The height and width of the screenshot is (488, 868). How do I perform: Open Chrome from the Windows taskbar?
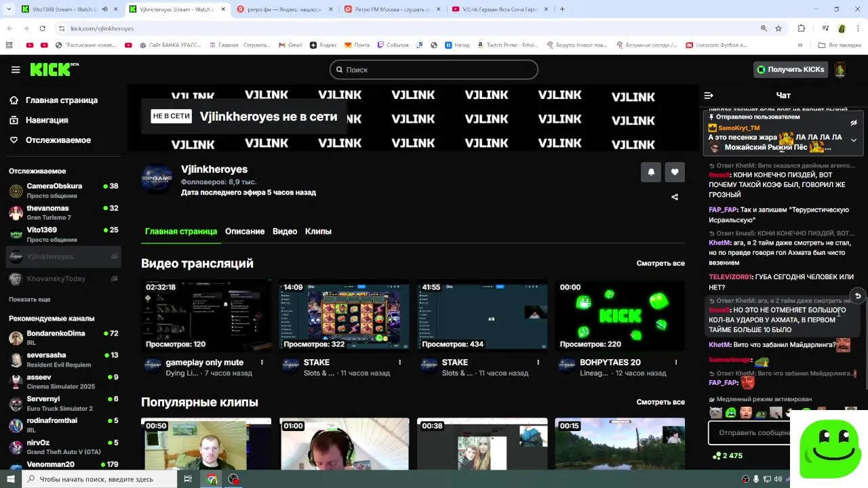click(212, 479)
